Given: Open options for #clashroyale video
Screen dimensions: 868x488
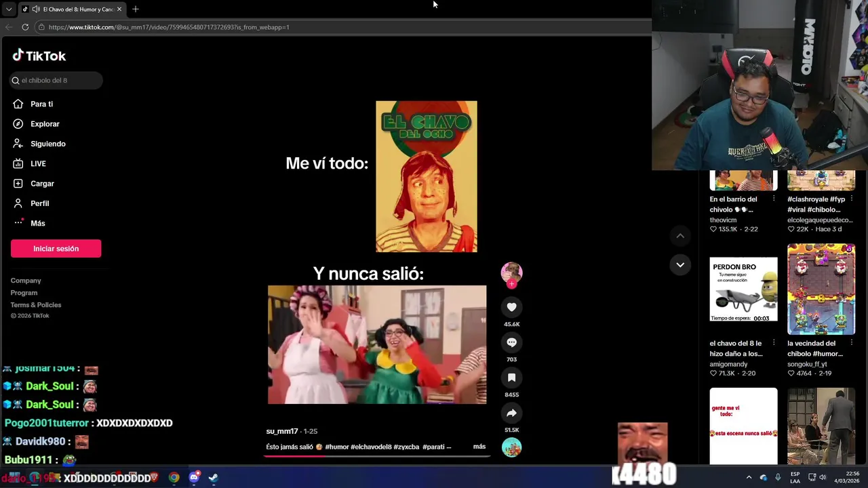Looking at the screenshot, I should tap(852, 199).
